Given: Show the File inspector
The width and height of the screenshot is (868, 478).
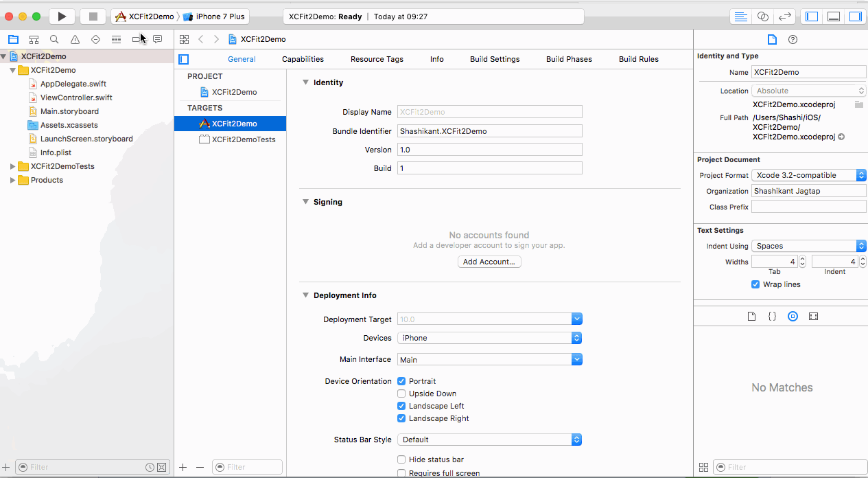Looking at the screenshot, I should click(772, 39).
